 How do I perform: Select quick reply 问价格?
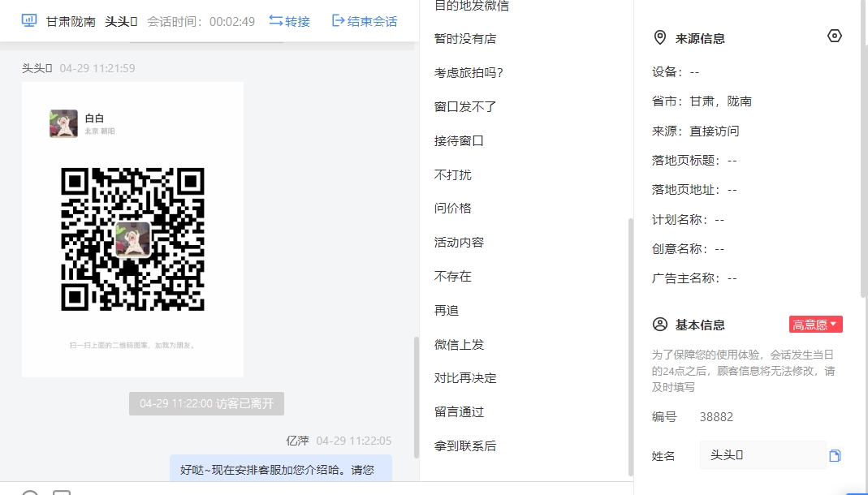[x=453, y=208]
